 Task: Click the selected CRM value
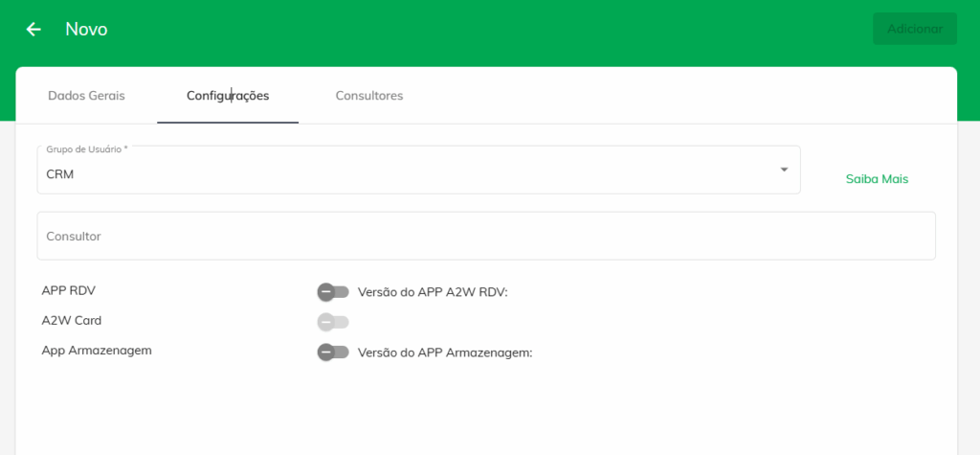point(60,174)
